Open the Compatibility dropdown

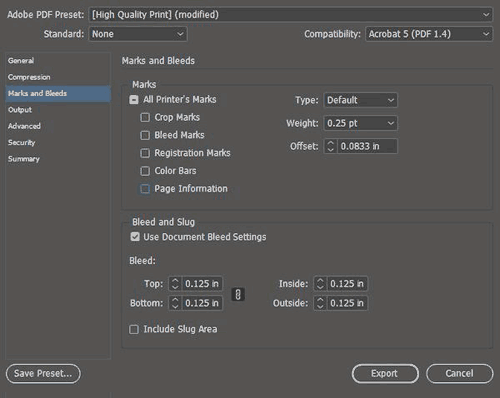[429, 34]
